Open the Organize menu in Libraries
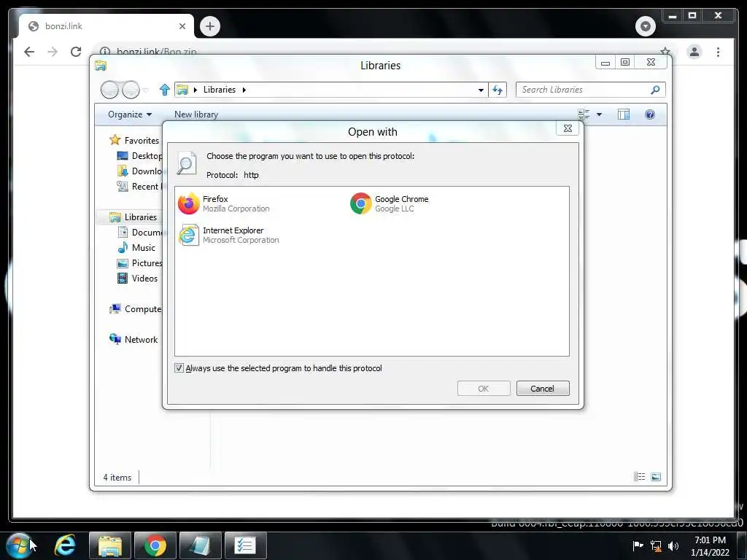The height and width of the screenshot is (560, 747). pos(130,114)
